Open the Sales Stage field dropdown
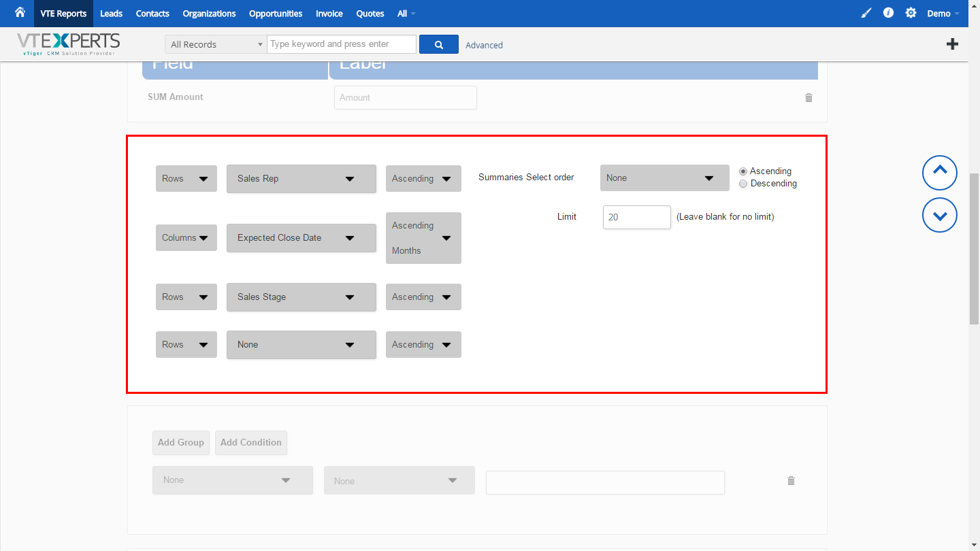980x551 pixels. pos(301,297)
